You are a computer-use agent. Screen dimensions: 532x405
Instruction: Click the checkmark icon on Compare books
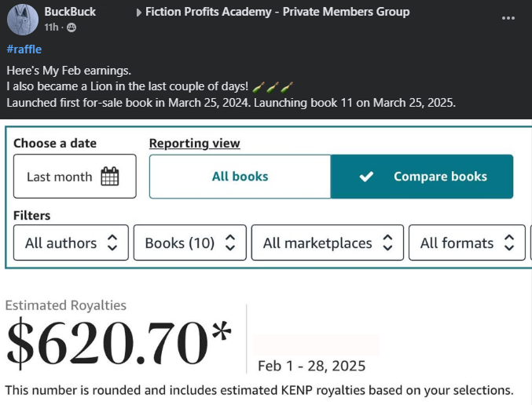pos(365,177)
